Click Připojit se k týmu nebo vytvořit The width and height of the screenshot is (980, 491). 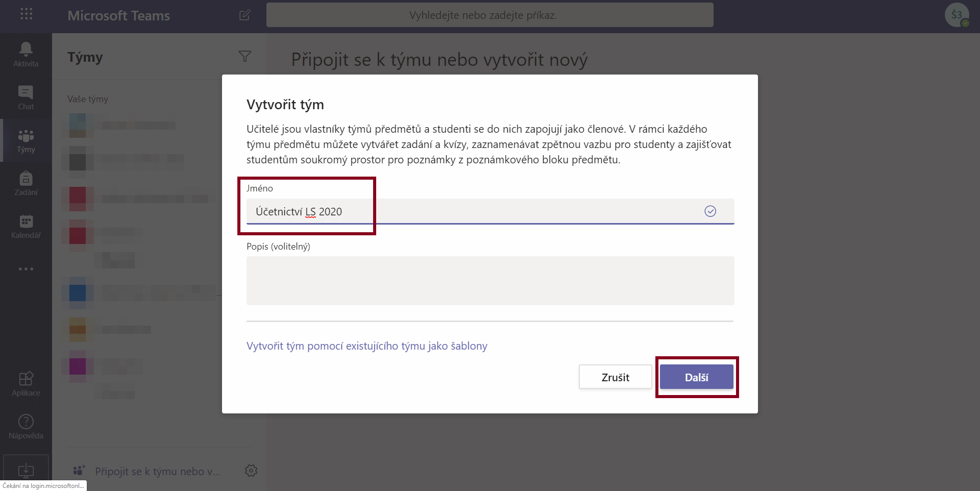147,471
